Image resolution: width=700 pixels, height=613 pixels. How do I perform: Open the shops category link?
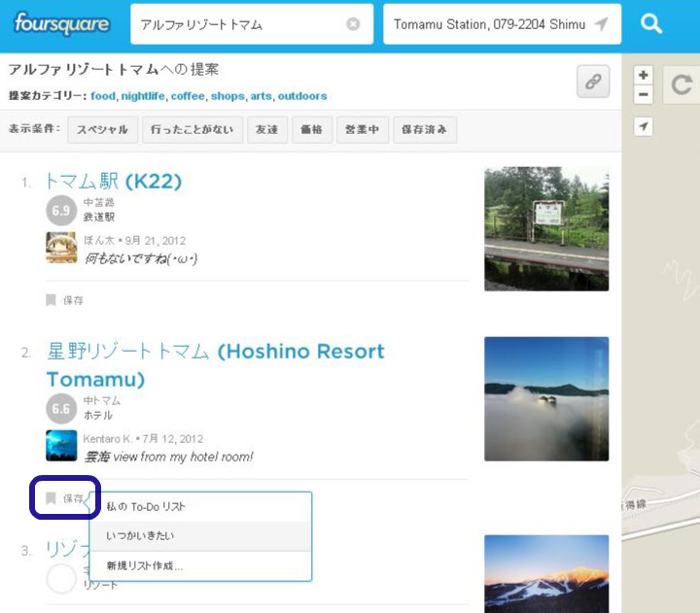[227, 96]
